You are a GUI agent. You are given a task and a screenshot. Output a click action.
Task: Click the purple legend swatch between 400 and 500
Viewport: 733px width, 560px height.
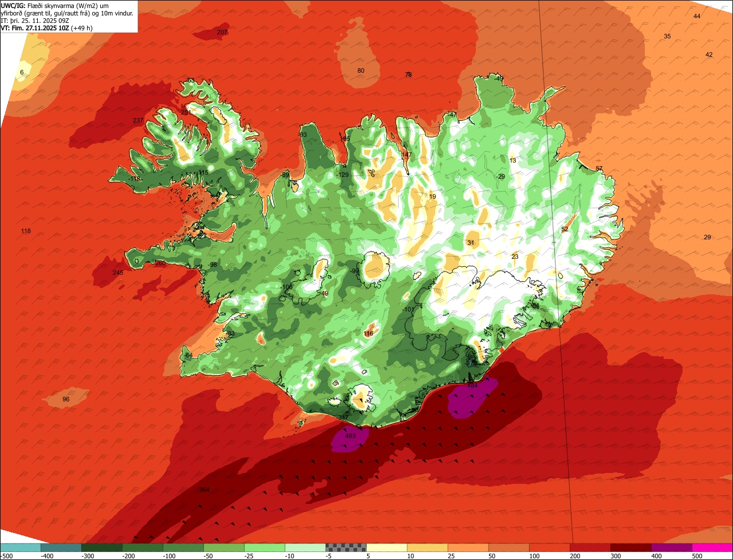coord(672,547)
